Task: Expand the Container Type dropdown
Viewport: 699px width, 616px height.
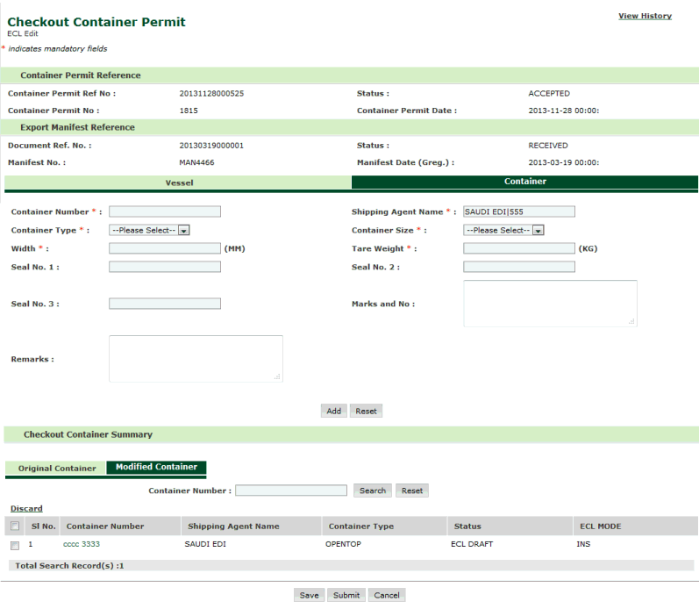Action: 150,230
